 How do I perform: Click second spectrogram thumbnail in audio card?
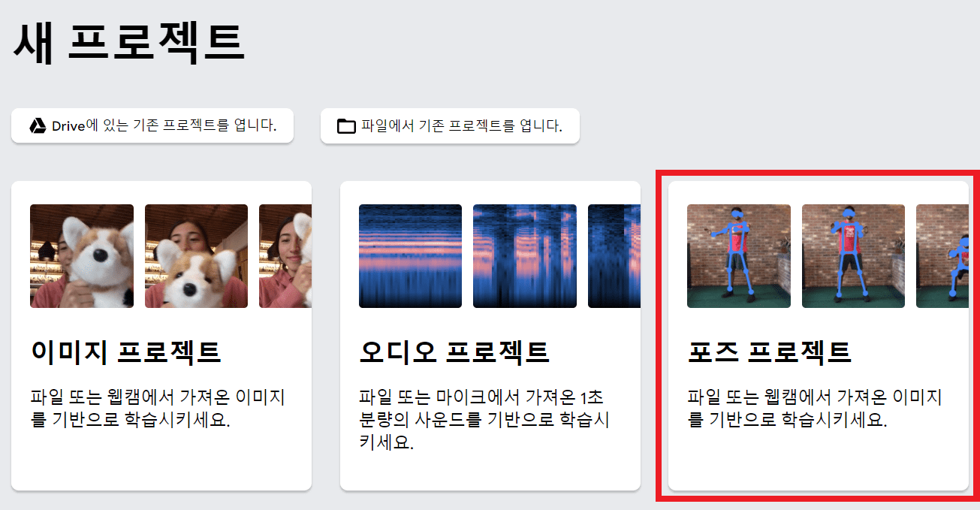pos(525,256)
